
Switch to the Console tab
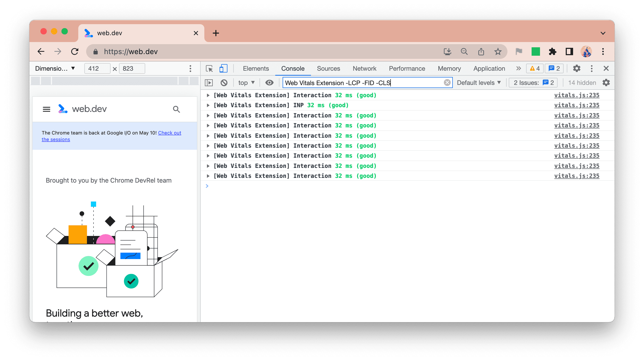(292, 68)
